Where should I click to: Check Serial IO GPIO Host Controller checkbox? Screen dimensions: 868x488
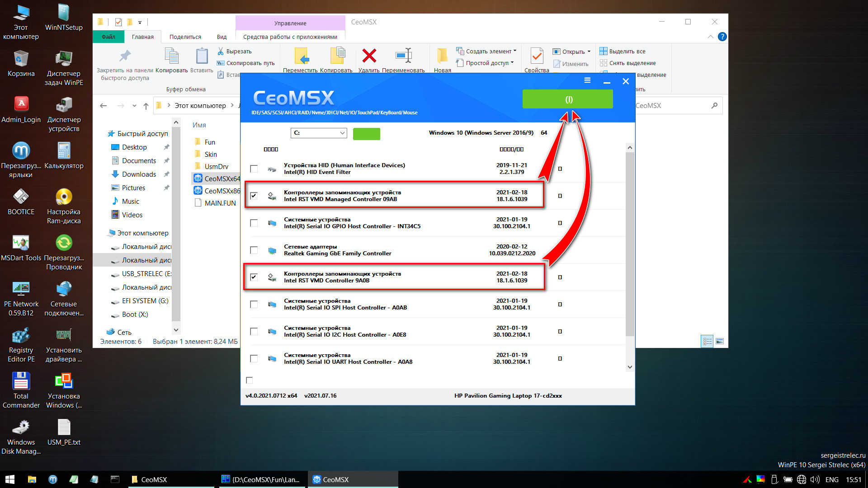point(254,223)
